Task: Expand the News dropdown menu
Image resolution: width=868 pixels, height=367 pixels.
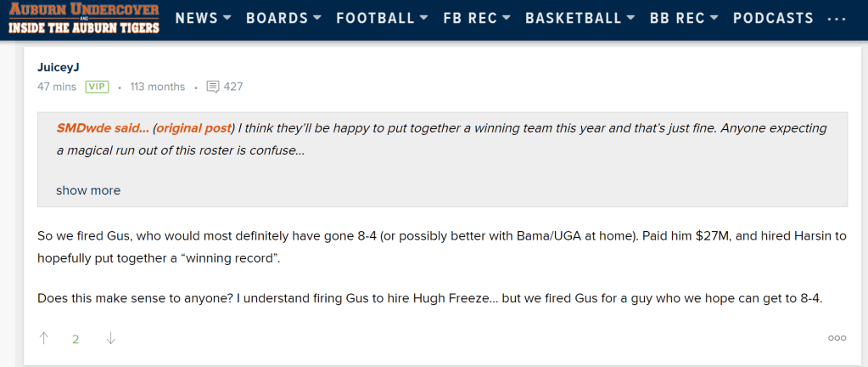Action: point(204,19)
